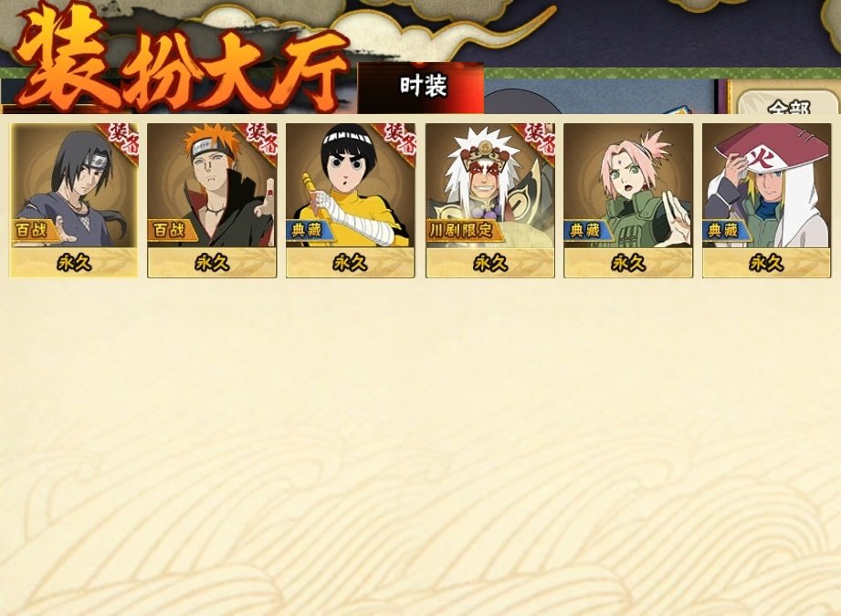Screen dimensions: 841x616
Task: Click 永久 label under Minato card
Action: (766, 263)
